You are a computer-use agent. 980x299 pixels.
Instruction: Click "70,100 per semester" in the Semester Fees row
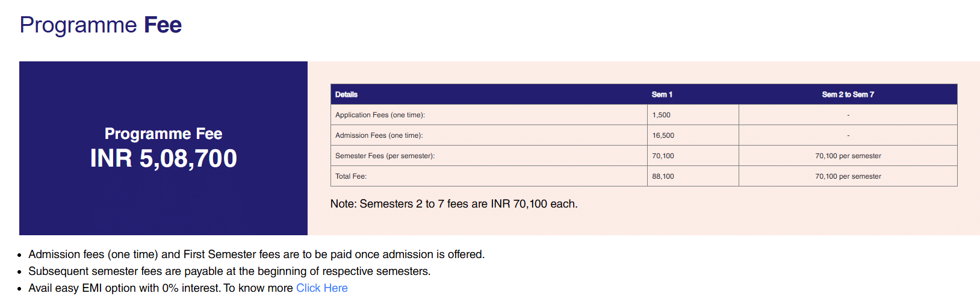click(x=848, y=156)
